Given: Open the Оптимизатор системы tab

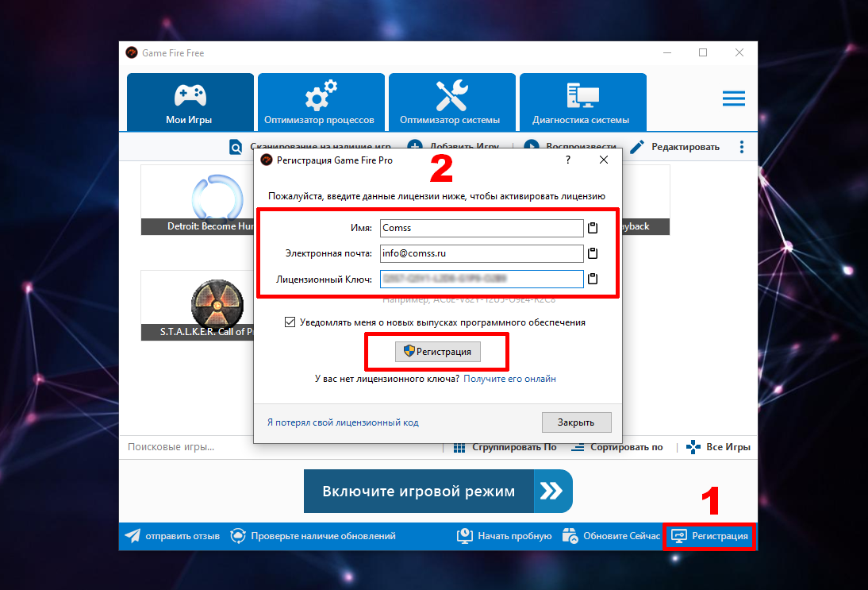Looking at the screenshot, I should pyautogui.click(x=451, y=102).
